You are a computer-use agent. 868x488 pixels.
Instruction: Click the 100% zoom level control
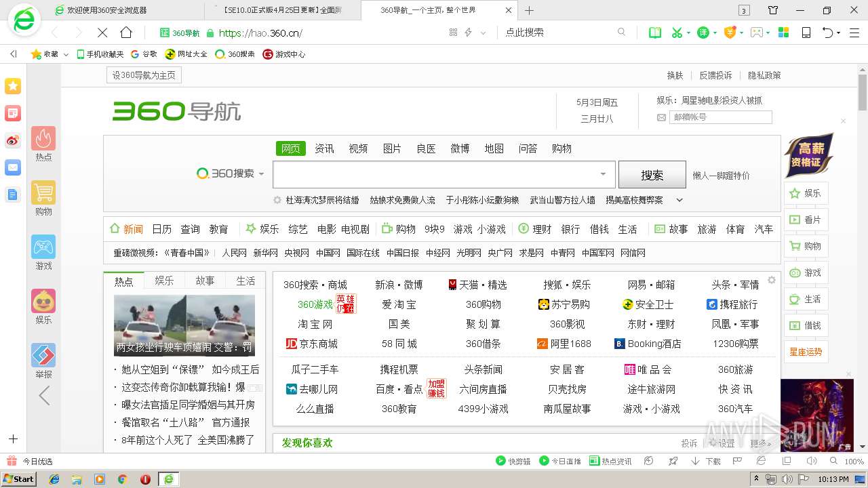pos(854,461)
